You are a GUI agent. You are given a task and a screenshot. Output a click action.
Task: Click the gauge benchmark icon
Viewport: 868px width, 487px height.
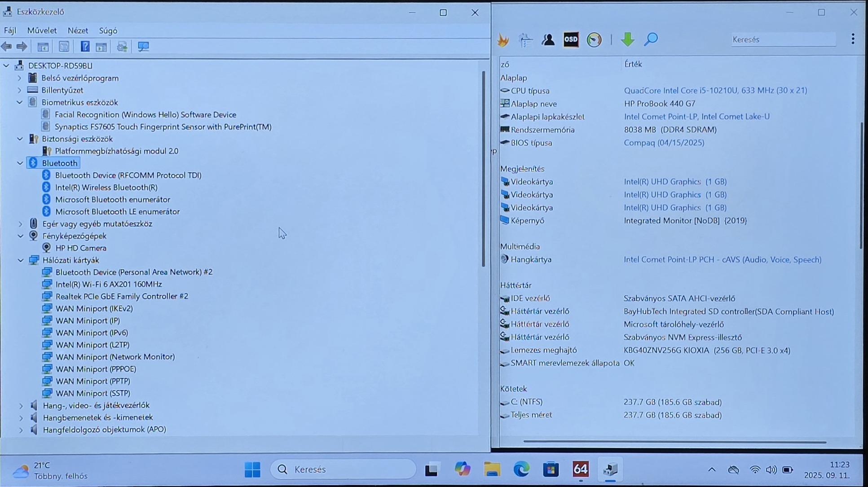coord(594,39)
